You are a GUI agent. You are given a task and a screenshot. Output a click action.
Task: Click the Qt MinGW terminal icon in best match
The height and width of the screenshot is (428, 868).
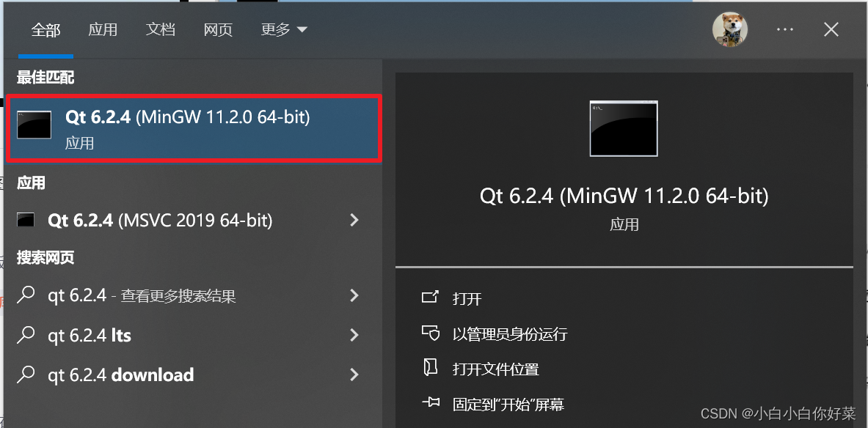34,125
